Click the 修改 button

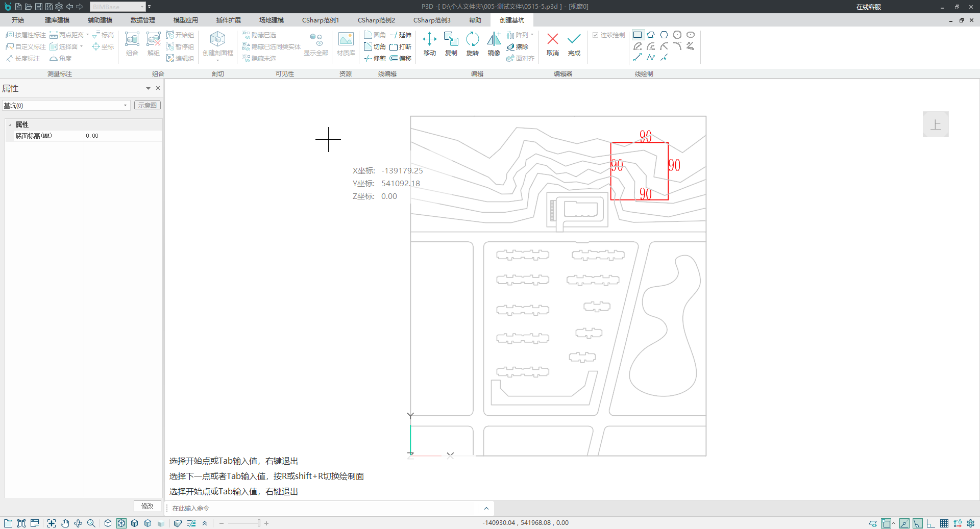[147, 506]
